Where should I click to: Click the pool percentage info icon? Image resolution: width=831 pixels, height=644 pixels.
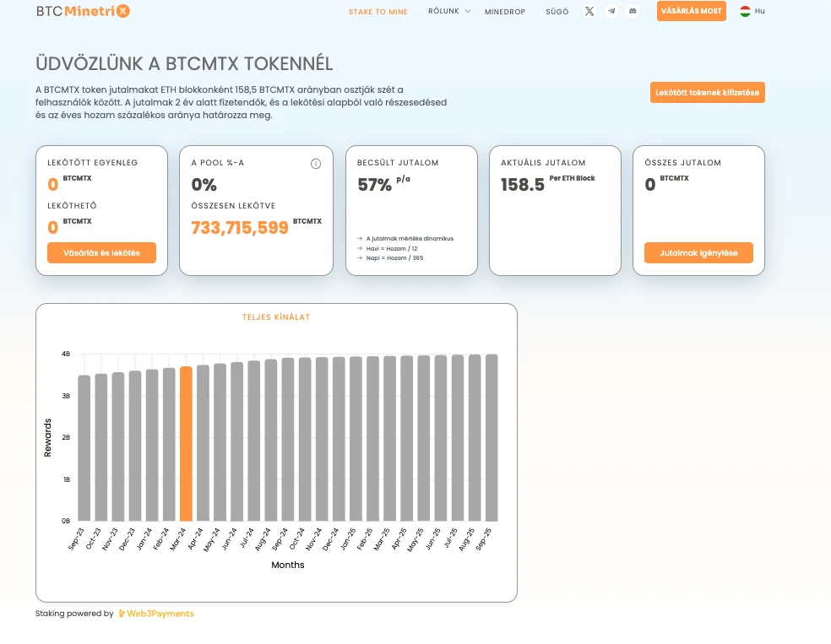point(316,164)
